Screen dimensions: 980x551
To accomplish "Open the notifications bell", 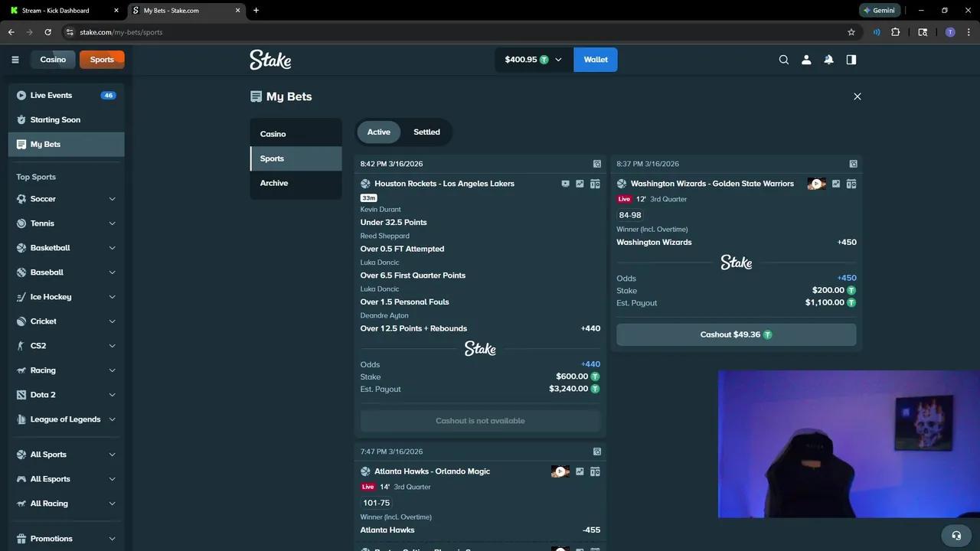I will click(x=828, y=60).
